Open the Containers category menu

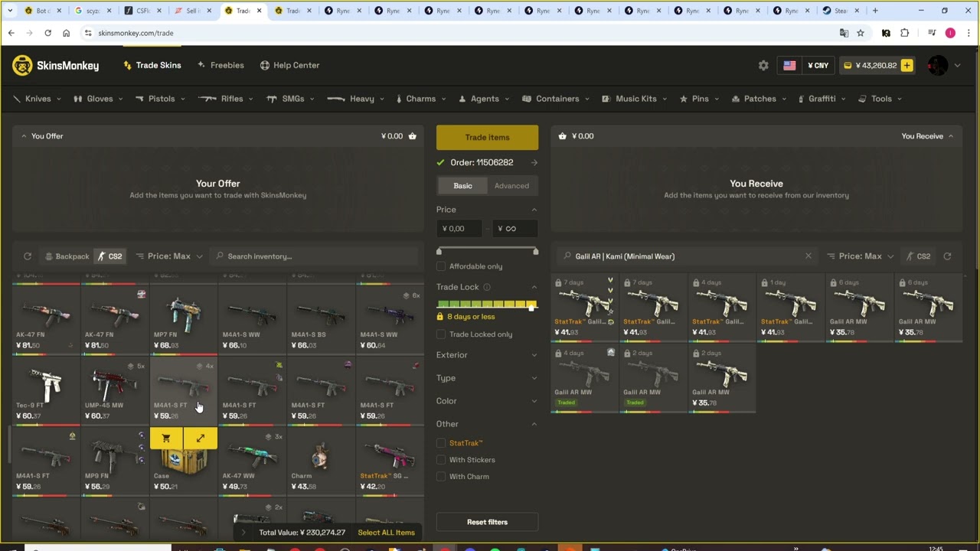point(557,99)
